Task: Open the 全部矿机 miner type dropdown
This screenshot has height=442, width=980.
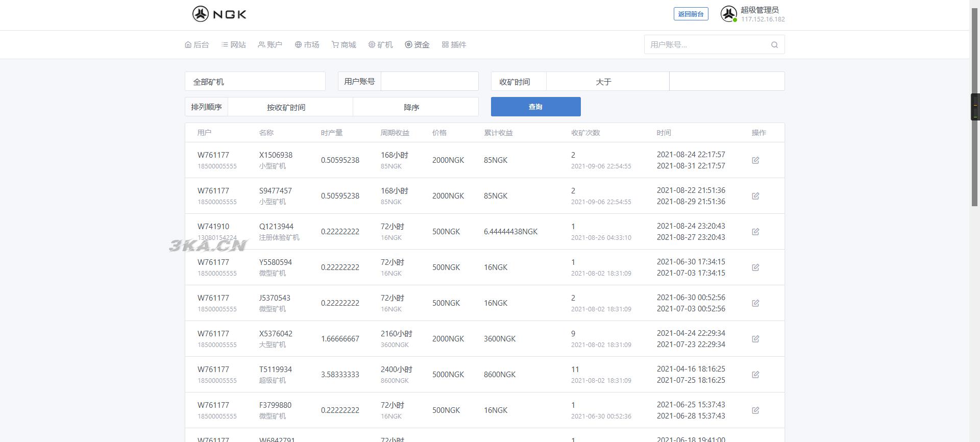Action: 255,82
